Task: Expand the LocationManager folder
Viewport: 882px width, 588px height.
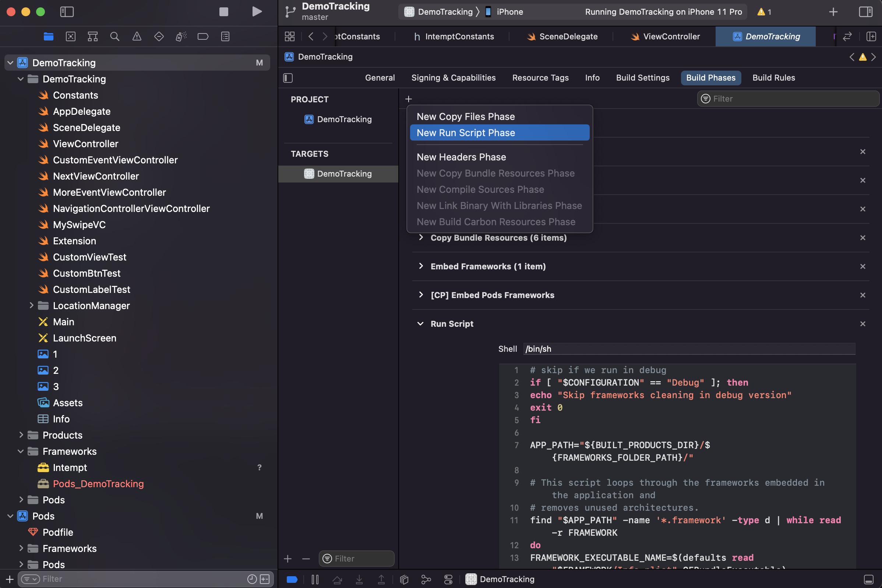Action: (x=32, y=306)
